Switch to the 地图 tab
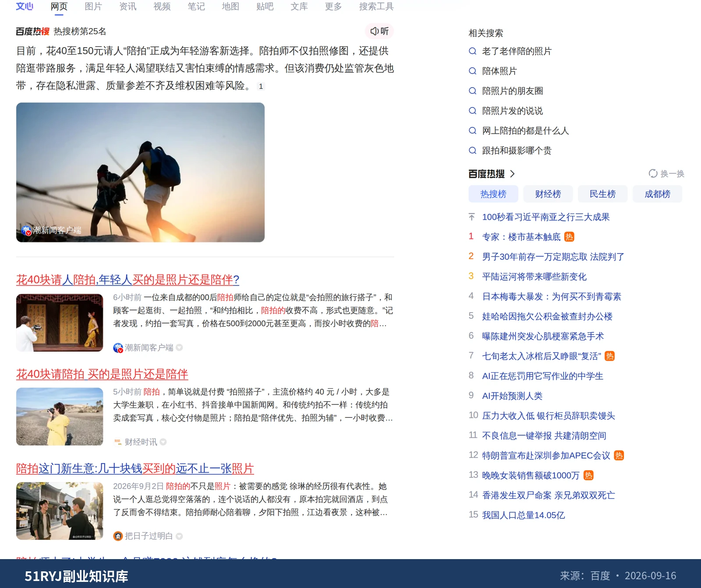This screenshot has width=701, height=588. click(x=230, y=7)
